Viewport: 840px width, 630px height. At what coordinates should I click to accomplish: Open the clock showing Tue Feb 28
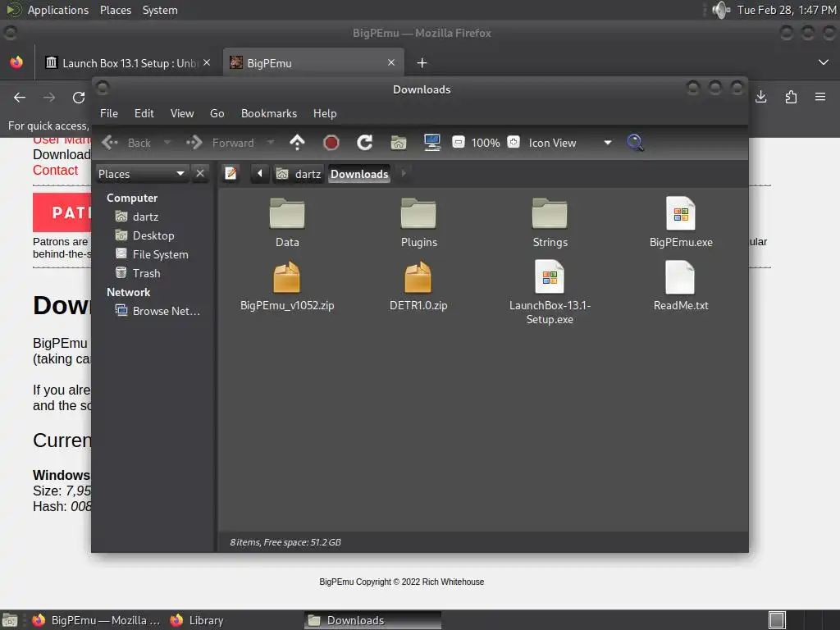[x=787, y=10]
